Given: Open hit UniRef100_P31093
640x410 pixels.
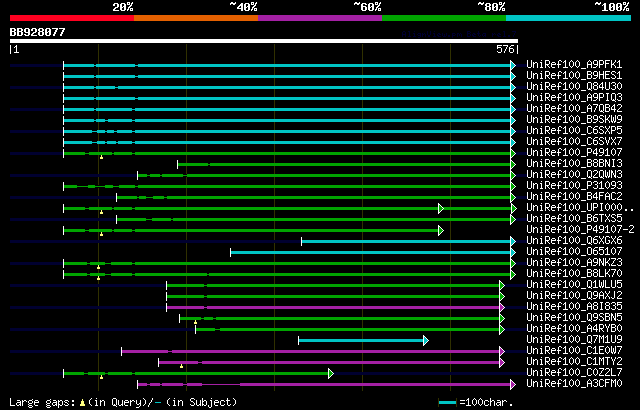Looking at the screenshot, I should click(574, 186).
